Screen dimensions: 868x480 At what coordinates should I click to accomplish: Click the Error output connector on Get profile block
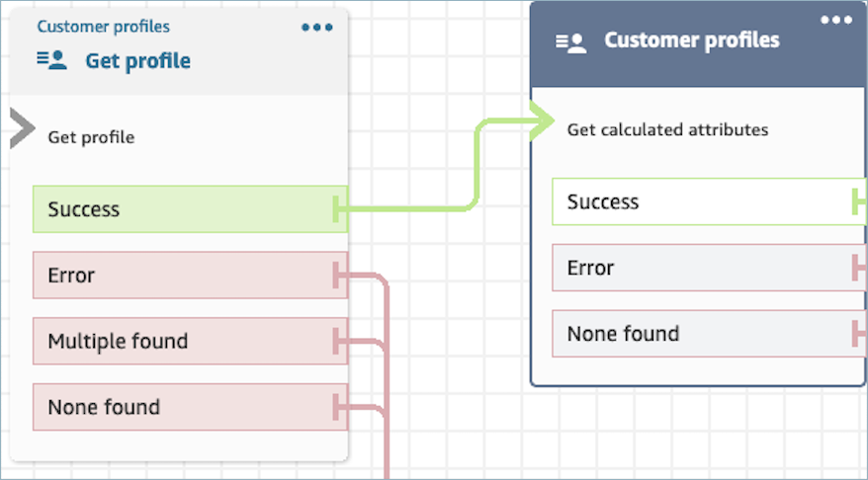click(339, 276)
